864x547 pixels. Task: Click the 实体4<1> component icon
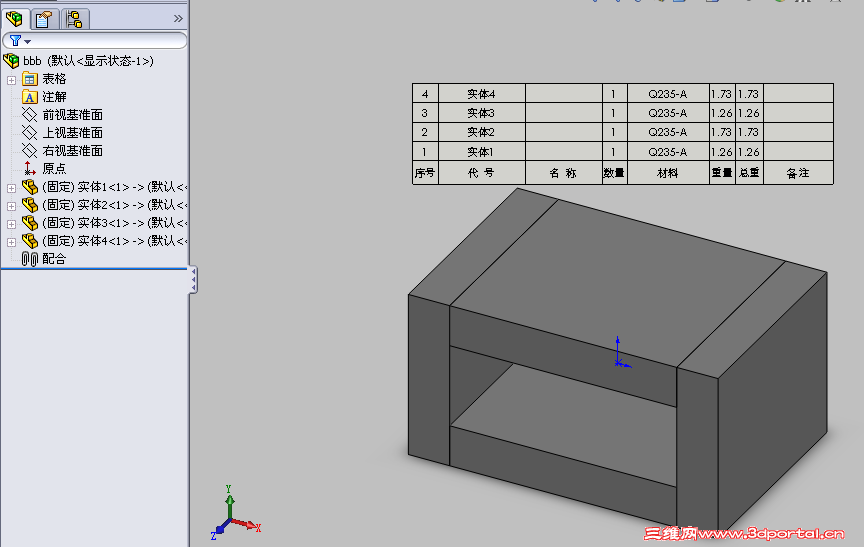click(30, 241)
